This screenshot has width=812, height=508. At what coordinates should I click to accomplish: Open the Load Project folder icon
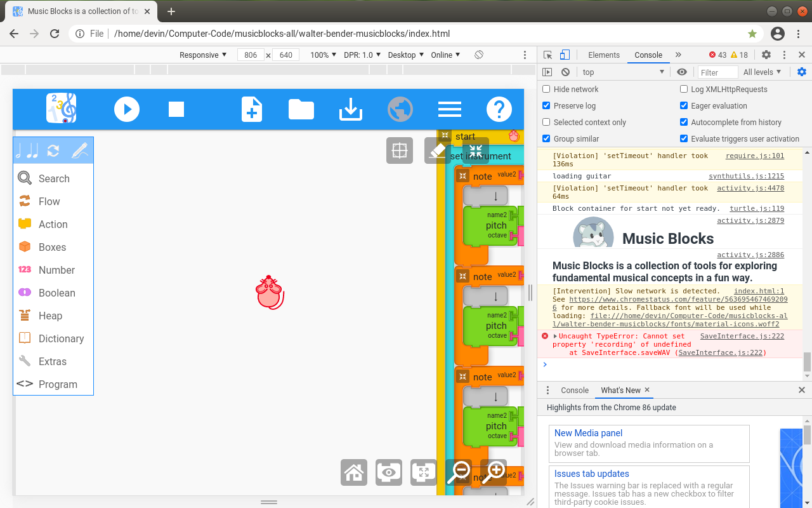point(301,109)
